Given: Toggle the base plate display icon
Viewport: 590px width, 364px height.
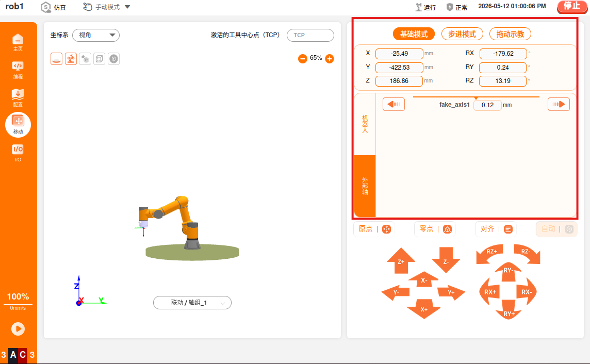Looking at the screenshot, I should click(x=56, y=59).
